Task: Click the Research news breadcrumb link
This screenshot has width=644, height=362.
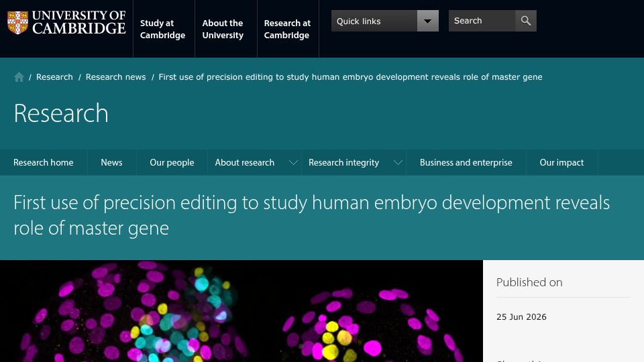Action: coord(116,77)
